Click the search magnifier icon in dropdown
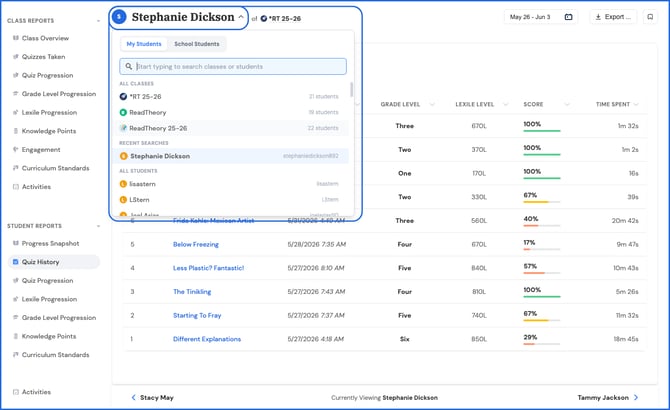The height and width of the screenshot is (410, 670). click(129, 67)
